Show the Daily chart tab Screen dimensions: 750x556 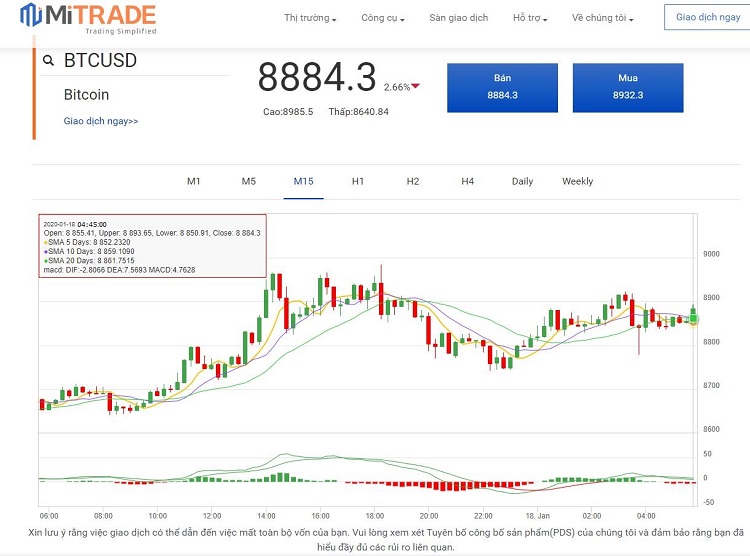click(x=522, y=181)
